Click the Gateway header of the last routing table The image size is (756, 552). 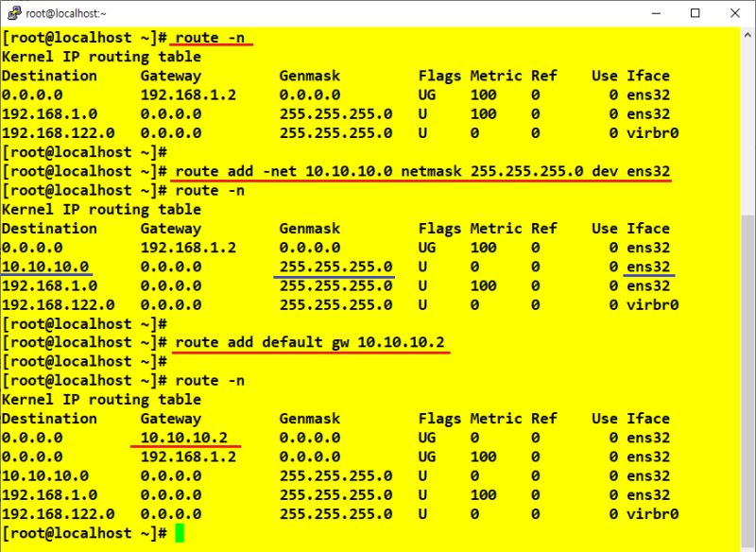(x=171, y=419)
